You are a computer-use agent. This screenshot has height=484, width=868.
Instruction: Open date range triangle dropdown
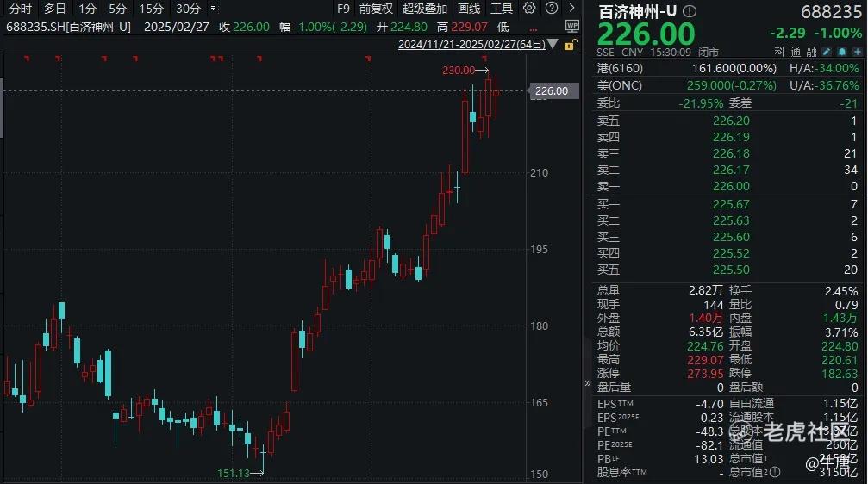pyautogui.click(x=553, y=44)
